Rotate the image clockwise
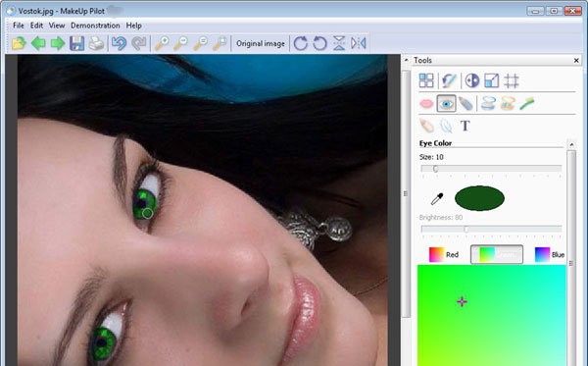 point(301,43)
